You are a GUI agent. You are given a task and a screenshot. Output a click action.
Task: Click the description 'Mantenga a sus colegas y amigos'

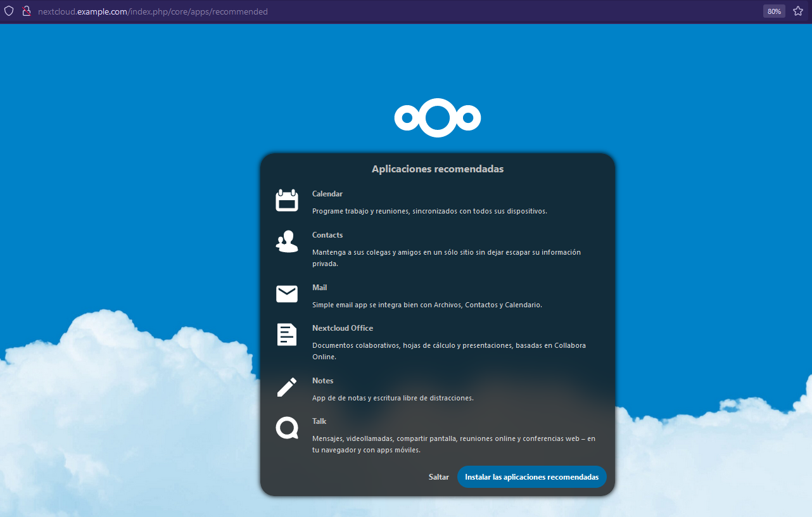point(447,258)
